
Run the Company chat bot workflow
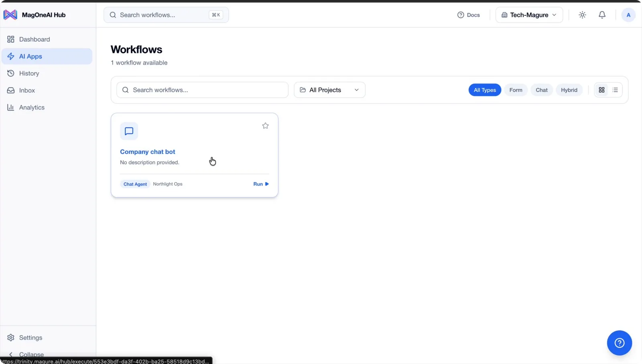coord(261,184)
